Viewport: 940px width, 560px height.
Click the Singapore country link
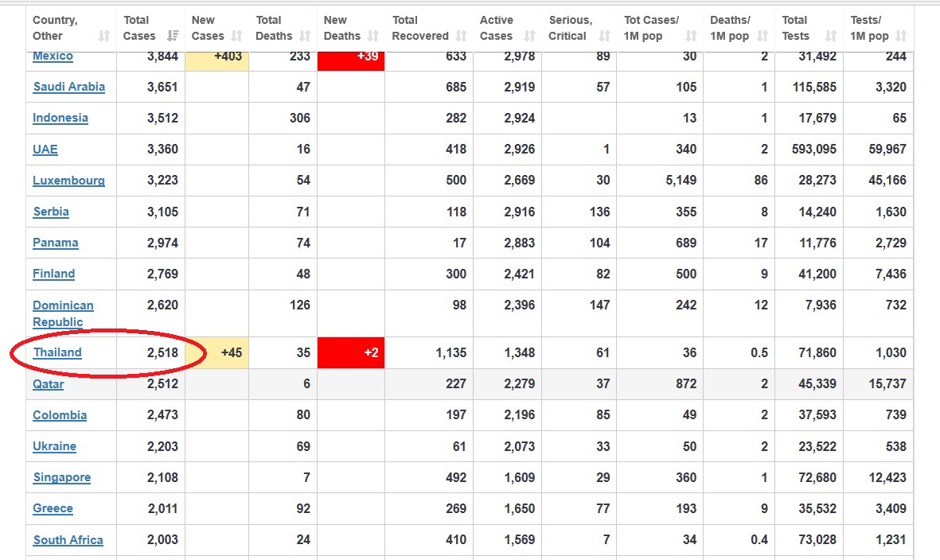click(x=61, y=477)
